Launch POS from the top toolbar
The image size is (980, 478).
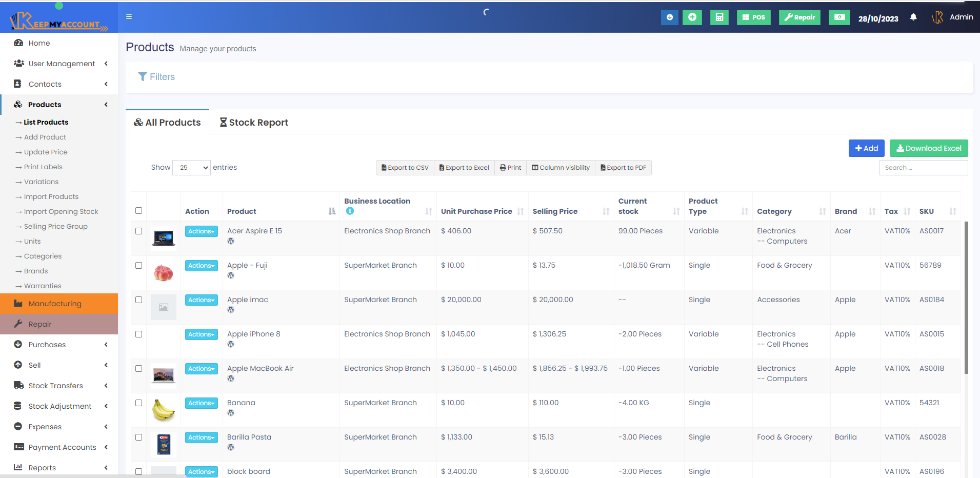(x=753, y=17)
